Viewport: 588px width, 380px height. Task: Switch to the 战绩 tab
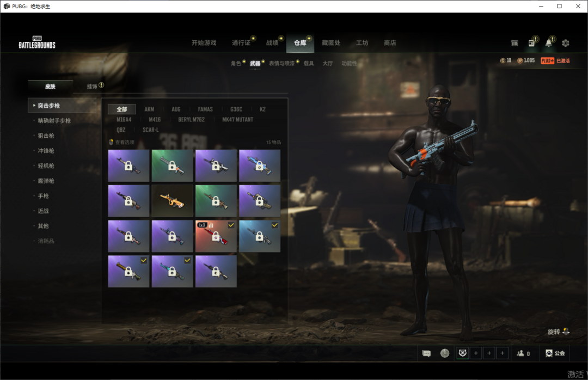[272, 43]
